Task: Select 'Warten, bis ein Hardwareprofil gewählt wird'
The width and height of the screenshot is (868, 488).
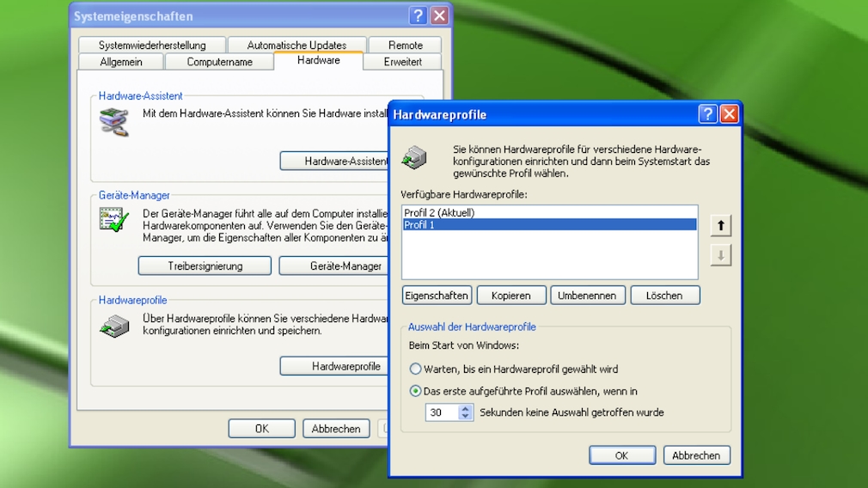Action: tap(416, 369)
